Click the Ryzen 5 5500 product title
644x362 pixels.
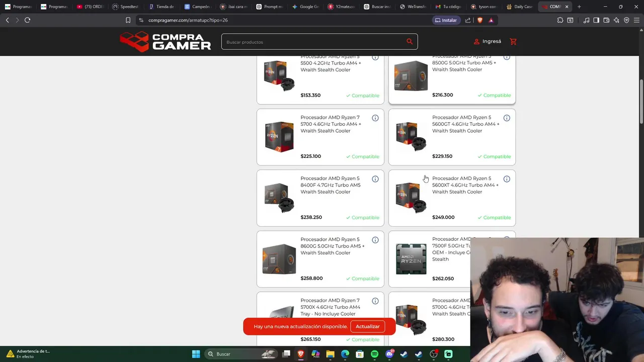click(331, 63)
